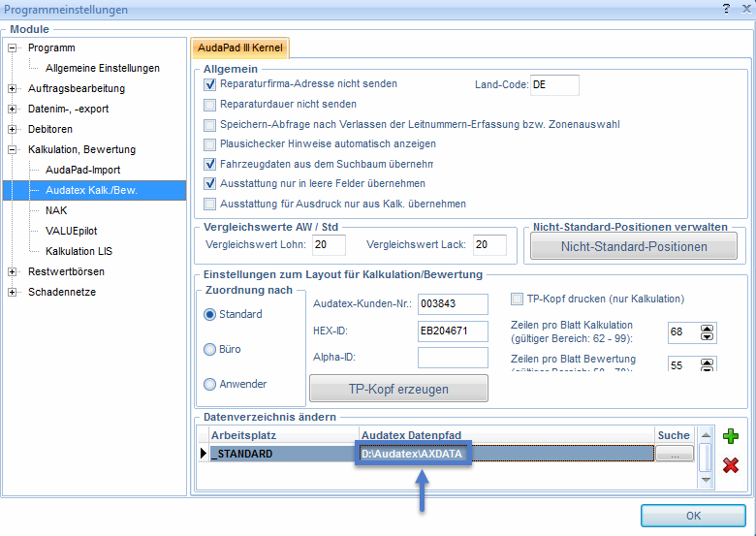Click the D:\Audatex\AXDATA path cell
Screen dimensions: 756x536
tap(506, 454)
